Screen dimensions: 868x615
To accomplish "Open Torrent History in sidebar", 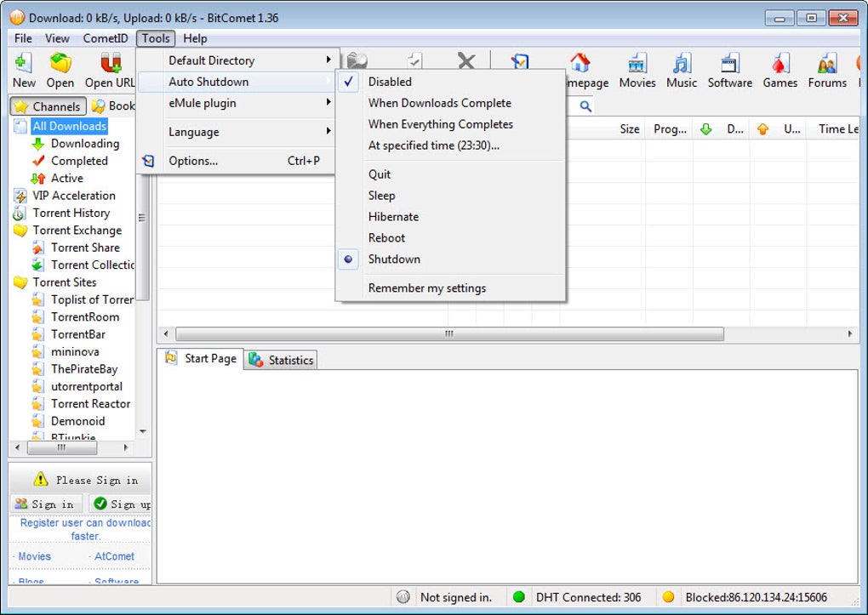I will 71,213.
